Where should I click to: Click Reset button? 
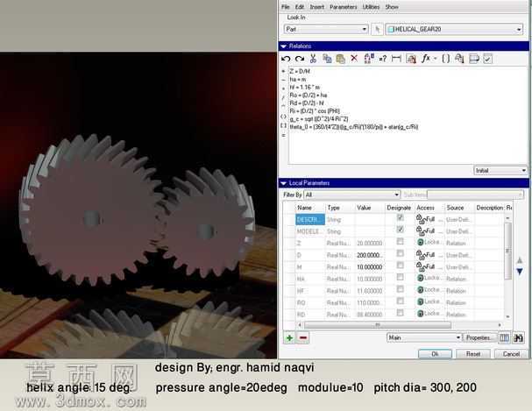pyautogui.click(x=473, y=354)
